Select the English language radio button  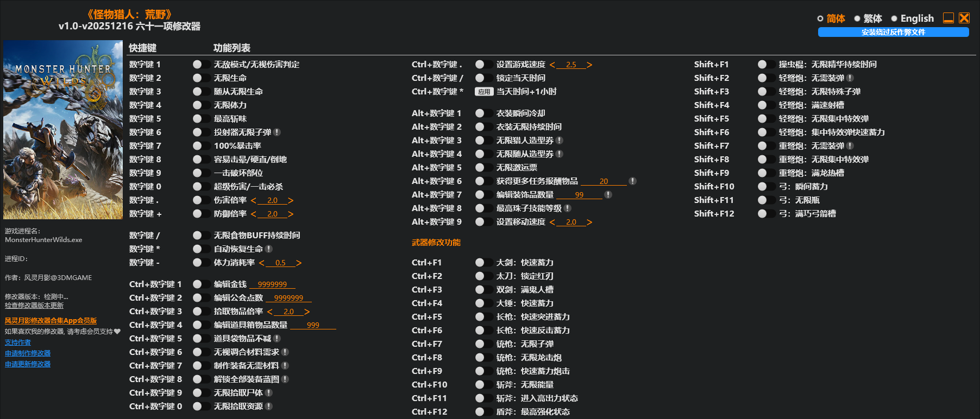(x=894, y=18)
